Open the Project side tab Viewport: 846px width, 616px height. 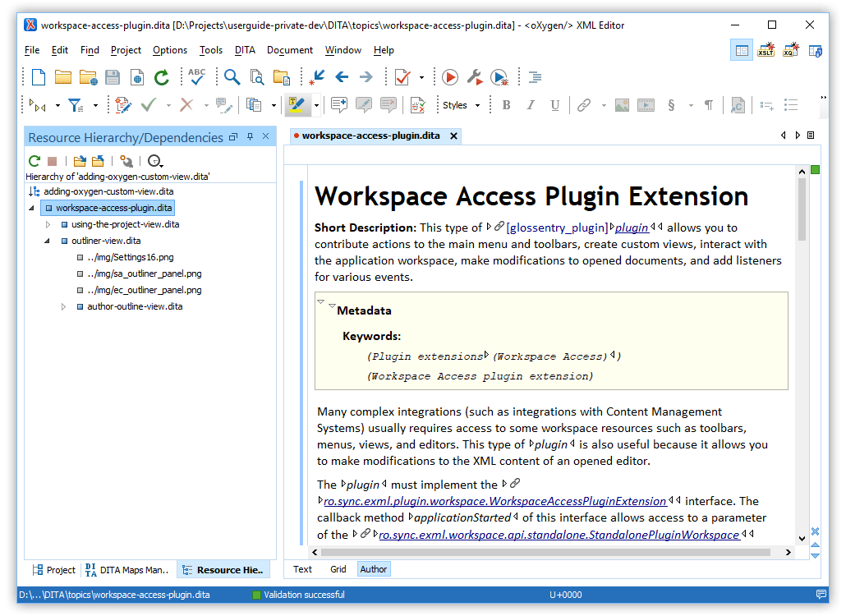click(54, 570)
